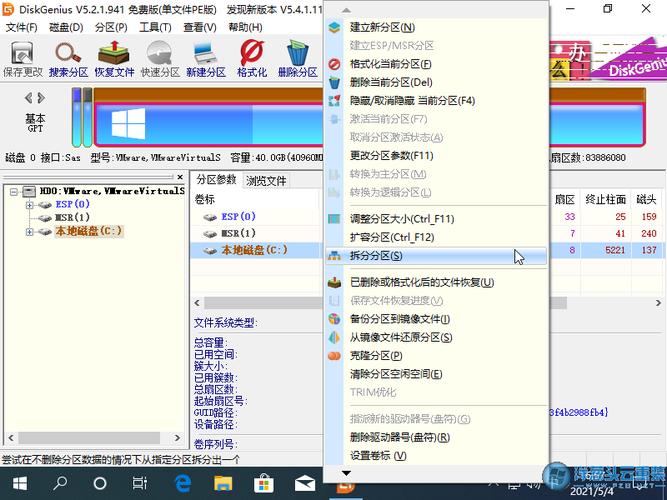Switch to the 浏览文件 tab

(266, 181)
